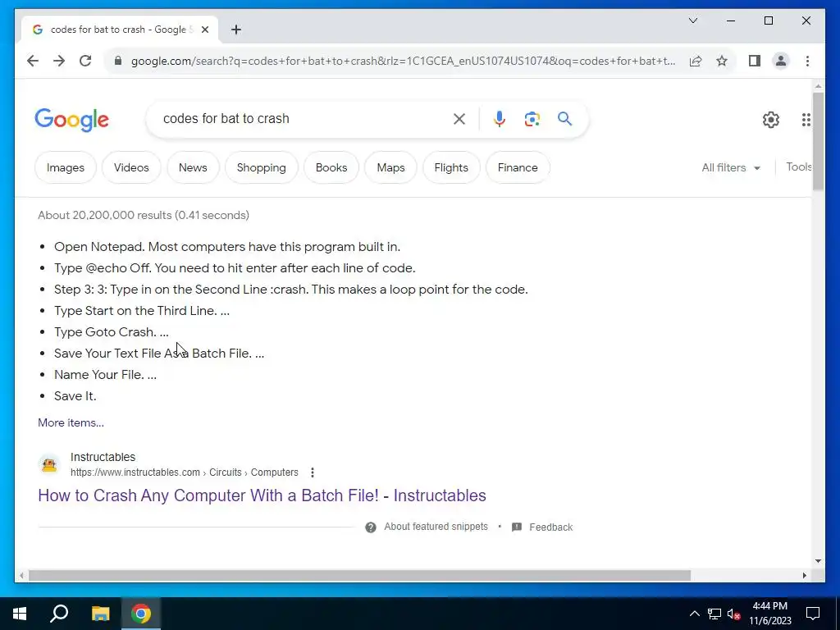Open the Instructables result options menu
This screenshot has height=630, width=840.
tap(313, 472)
